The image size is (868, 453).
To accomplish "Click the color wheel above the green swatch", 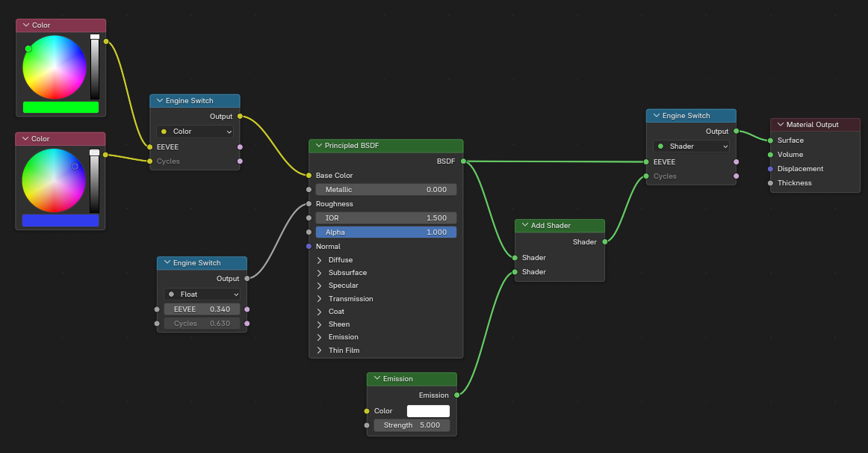I will pyautogui.click(x=55, y=67).
